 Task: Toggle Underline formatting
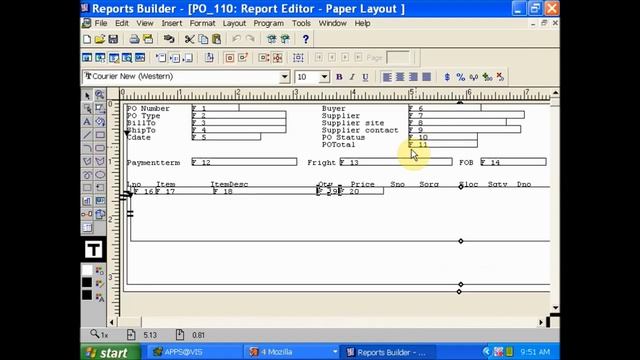click(x=365, y=77)
